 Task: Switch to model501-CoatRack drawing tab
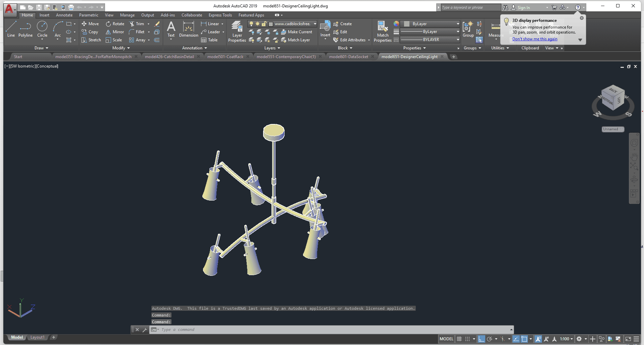(x=225, y=57)
